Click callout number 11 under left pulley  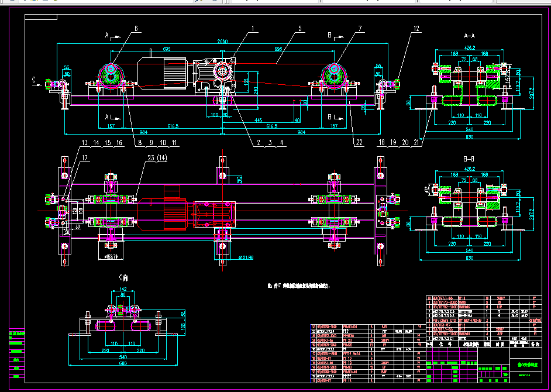(x=174, y=142)
